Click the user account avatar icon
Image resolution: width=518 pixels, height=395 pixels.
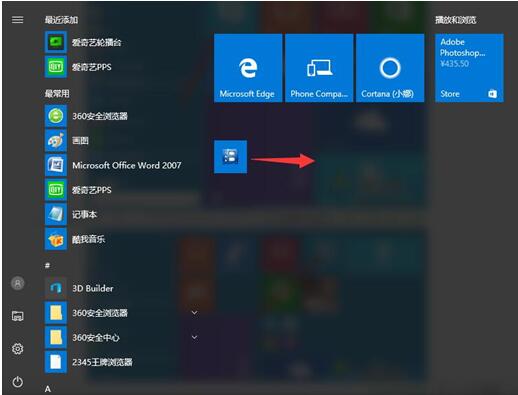coord(18,283)
